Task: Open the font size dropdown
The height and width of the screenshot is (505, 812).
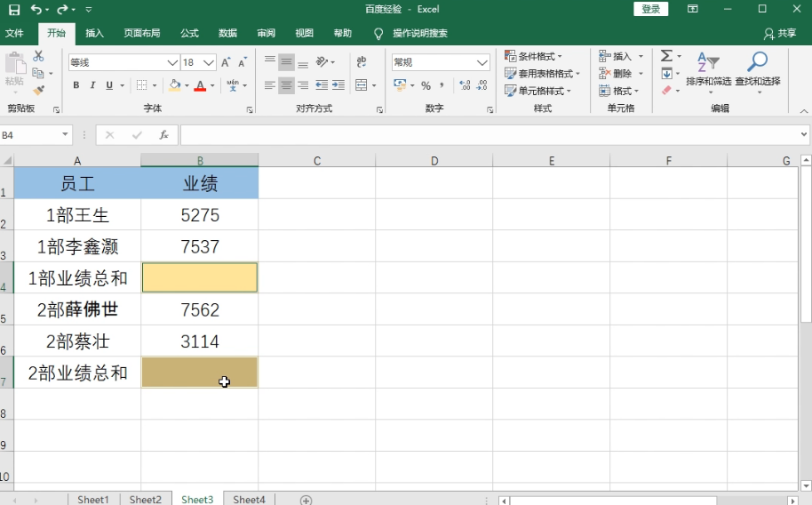Action: pyautogui.click(x=209, y=63)
